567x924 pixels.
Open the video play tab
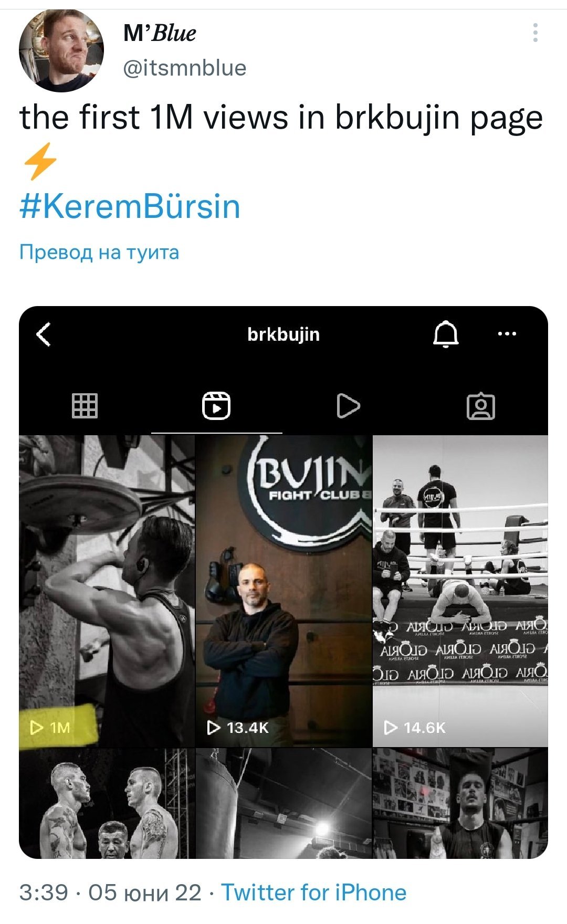[348, 405]
